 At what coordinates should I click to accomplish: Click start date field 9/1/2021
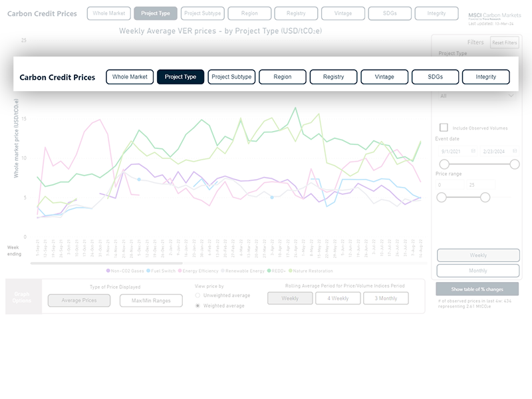457,152
